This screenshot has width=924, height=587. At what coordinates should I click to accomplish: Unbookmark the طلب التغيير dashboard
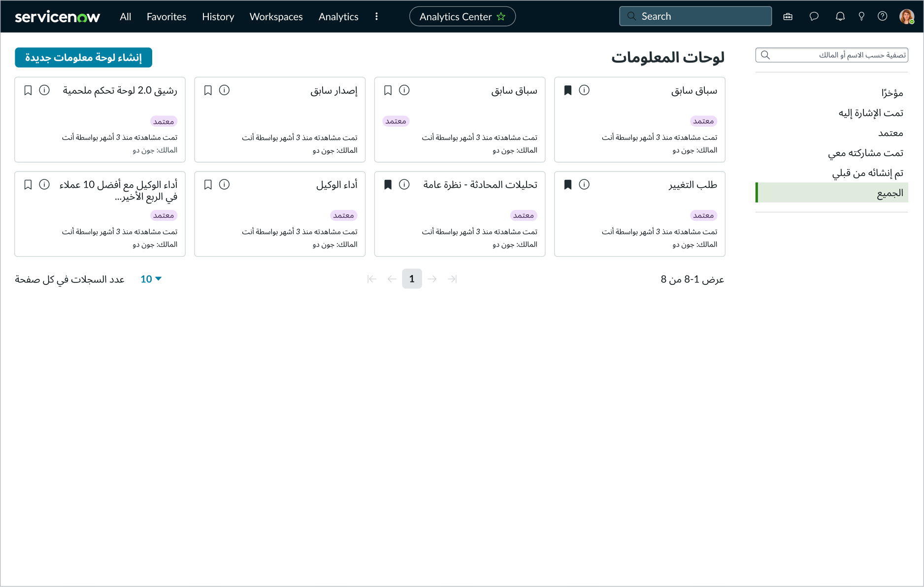click(568, 184)
